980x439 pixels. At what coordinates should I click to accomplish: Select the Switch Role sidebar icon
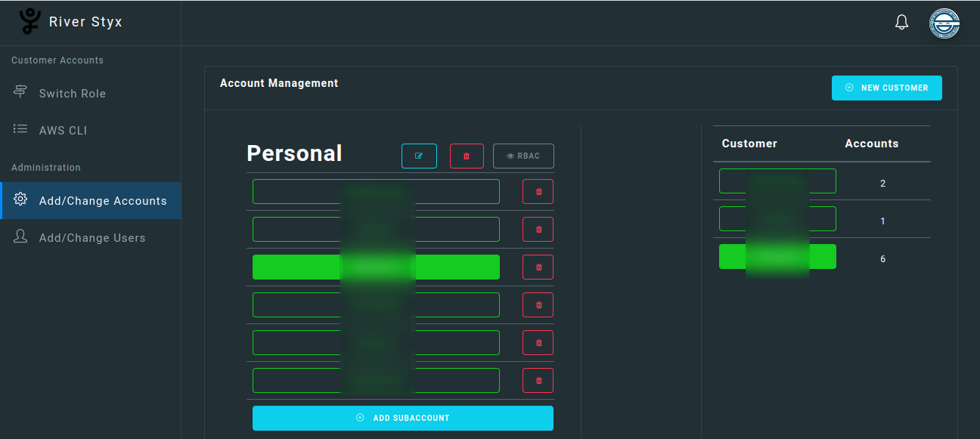tap(19, 91)
